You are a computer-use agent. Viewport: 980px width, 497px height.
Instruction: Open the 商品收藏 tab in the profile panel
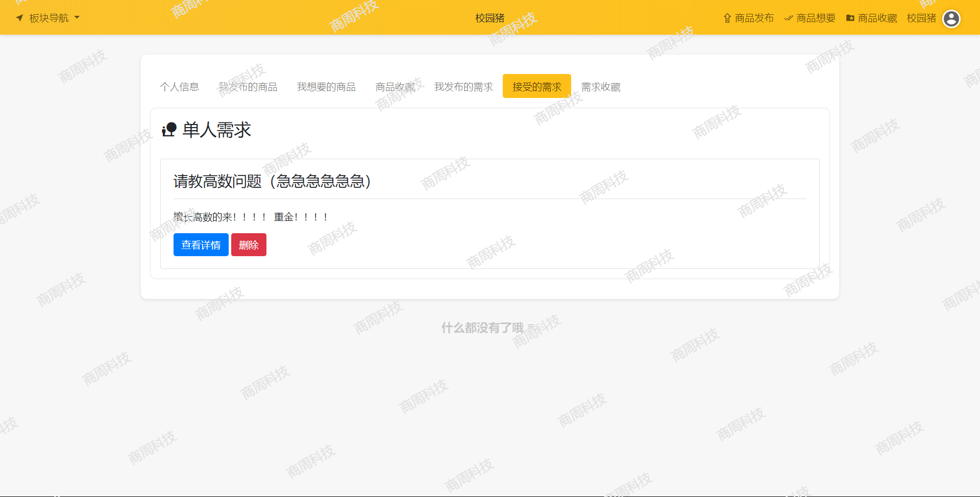point(395,87)
